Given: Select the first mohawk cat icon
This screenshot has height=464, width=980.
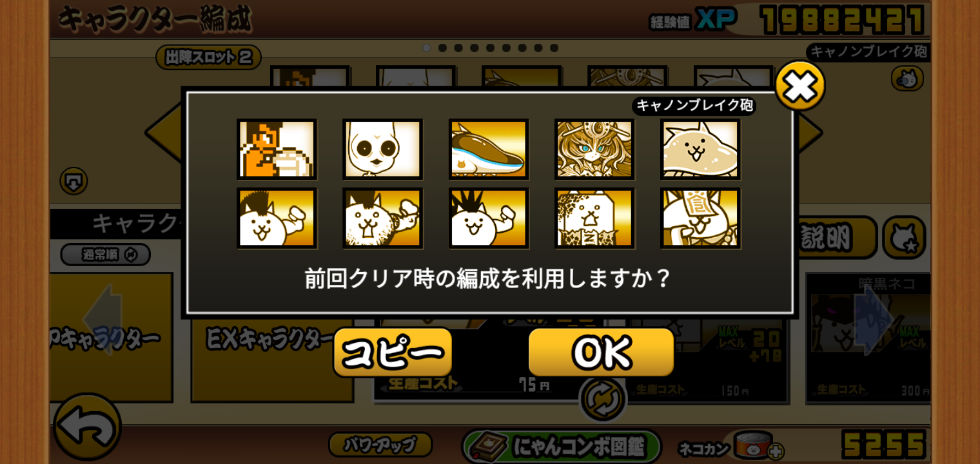Looking at the screenshot, I should pos(277,218).
